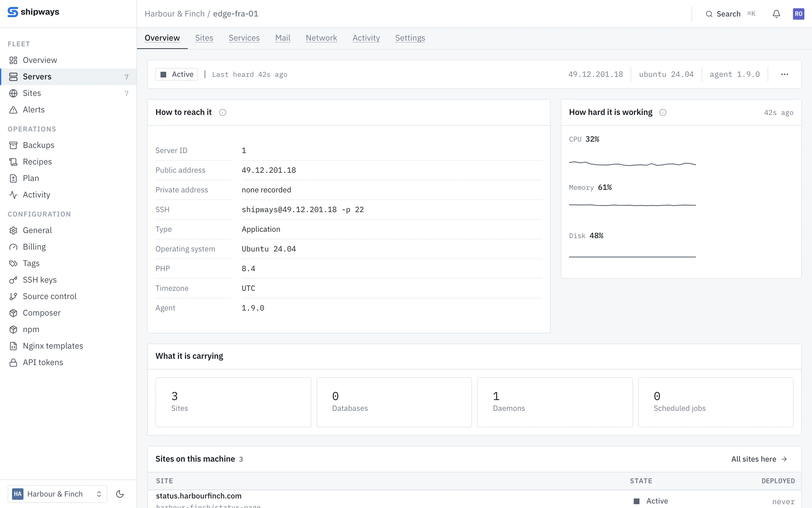Switch to the Services tab
This screenshot has height=508, width=812.
click(x=244, y=38)
